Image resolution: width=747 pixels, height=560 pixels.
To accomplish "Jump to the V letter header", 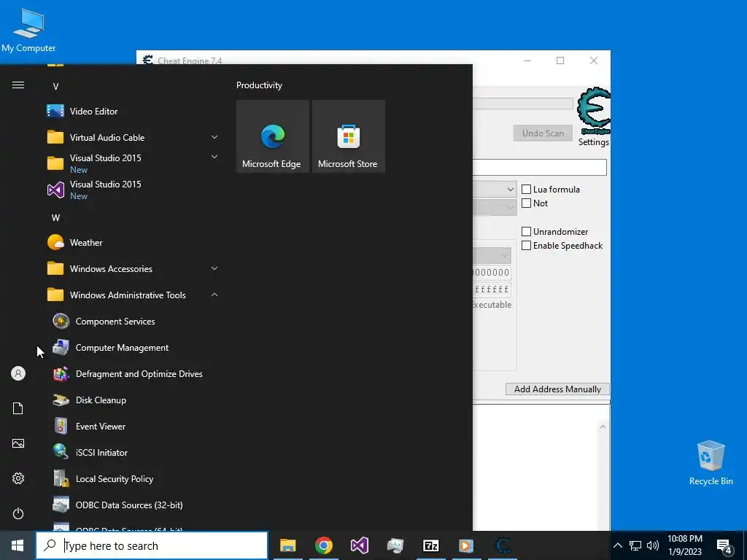I will (55, 87).
